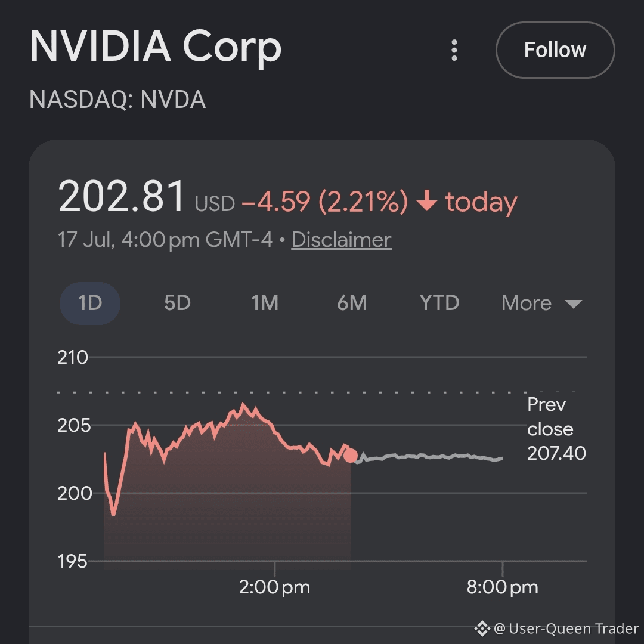Viewport: 644px width, 644px height.
Task: Click the Binance watermark logo icon
Action: [x=482, y=628]
